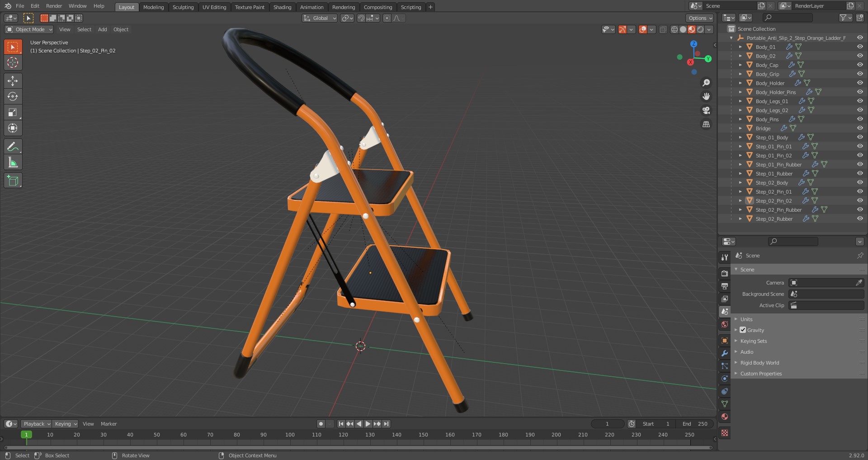868x460 pixels.
Task: Jump to the start frame
Action: click(x=341, y=424)
